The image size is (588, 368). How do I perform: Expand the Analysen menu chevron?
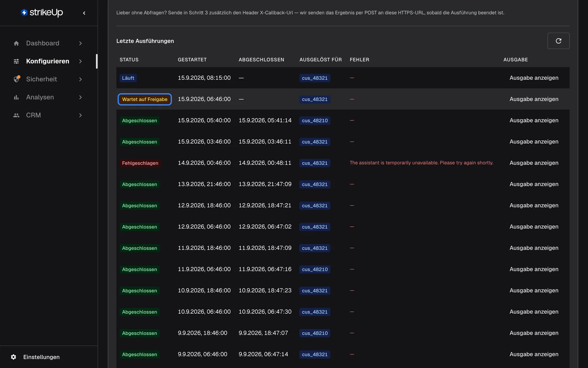click(80, 97)
